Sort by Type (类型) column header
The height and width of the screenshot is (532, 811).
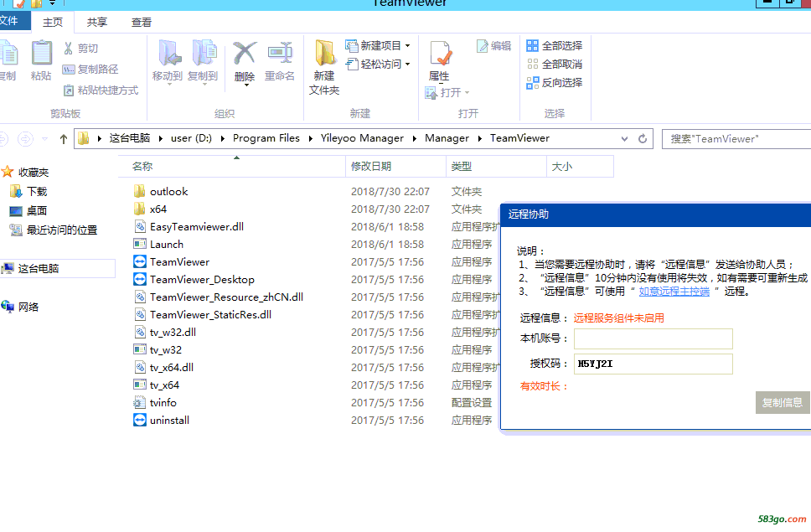496,167
